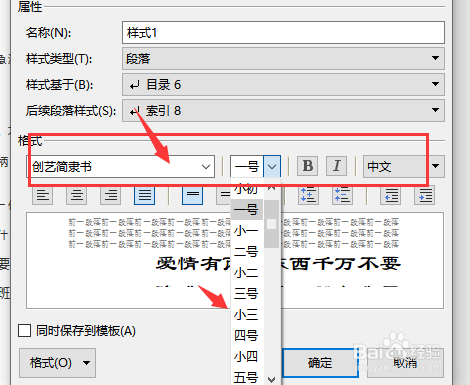Choose 四号 in the font size list
The width and height of the screenshot is (470, 385).
247,336
